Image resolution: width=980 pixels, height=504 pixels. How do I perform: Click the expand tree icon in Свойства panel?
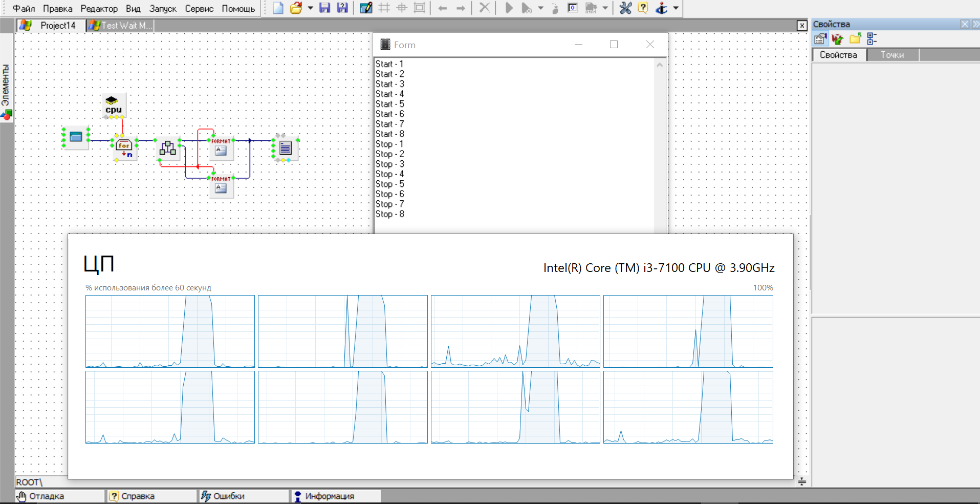click(x=872, y=39)
